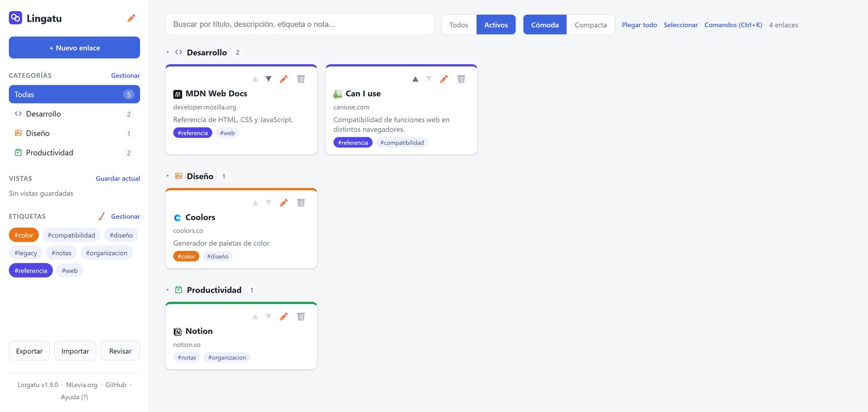Screen dimensions: 868x412
Task: Switch to Cómoda layout density
Action: 545,25
